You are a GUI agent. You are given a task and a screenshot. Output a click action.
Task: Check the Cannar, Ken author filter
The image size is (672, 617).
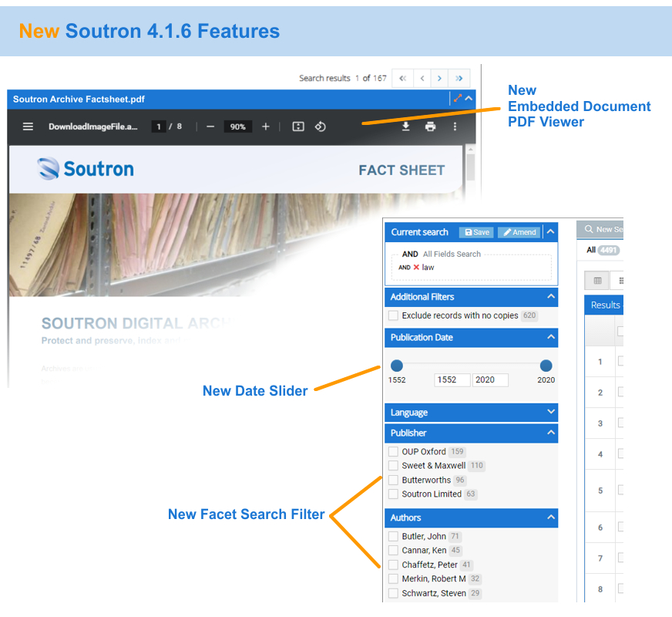click(393, 551)
